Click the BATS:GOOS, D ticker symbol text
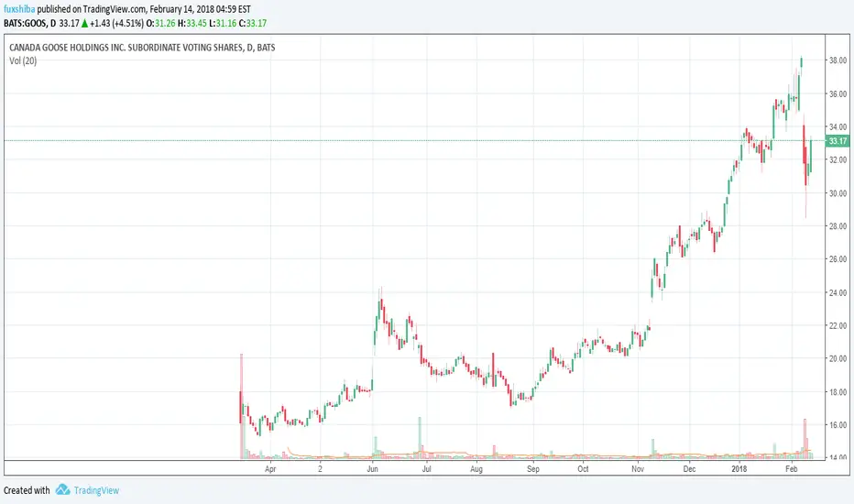The width and height of the screenshot is (854, 504). (29, 24)
